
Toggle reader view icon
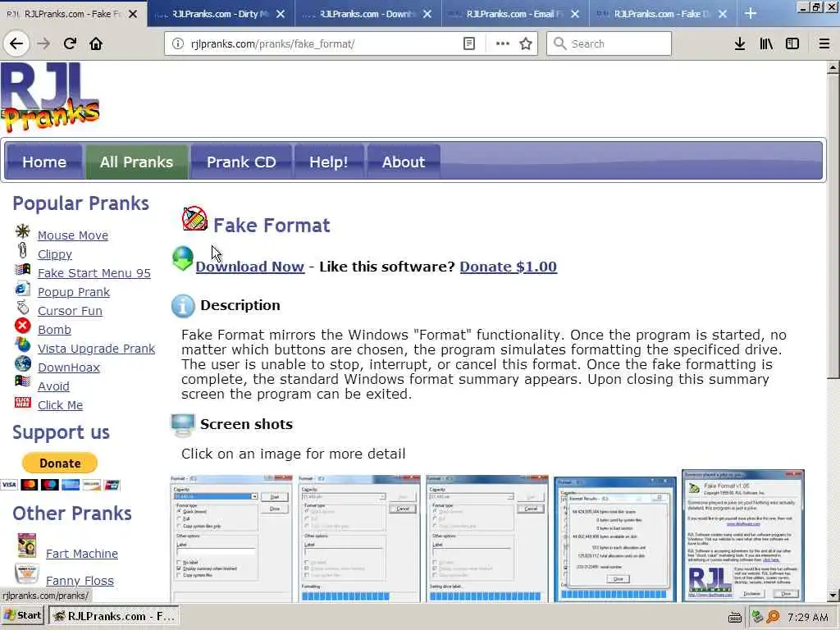pyautogui.click(x=468, y=43)
